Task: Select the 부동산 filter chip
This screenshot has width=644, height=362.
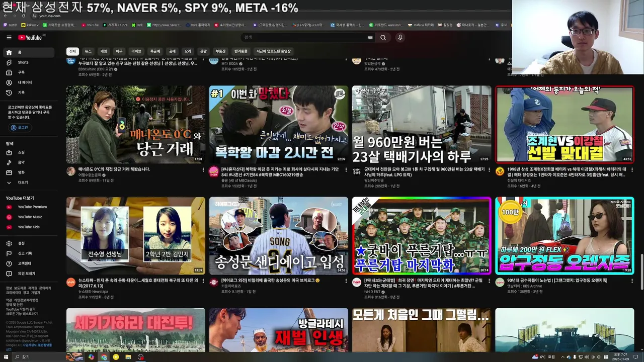Action: click(x=220, y=51)
